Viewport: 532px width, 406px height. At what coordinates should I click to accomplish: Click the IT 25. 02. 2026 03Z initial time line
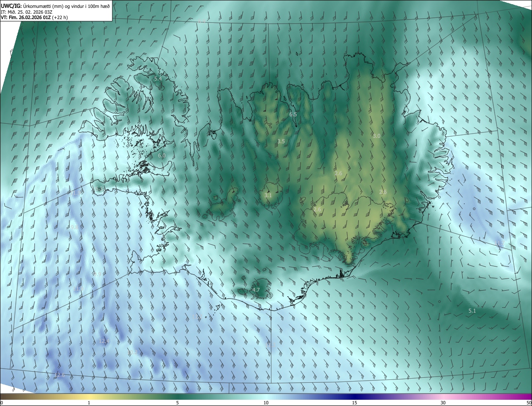coord(27,12)
